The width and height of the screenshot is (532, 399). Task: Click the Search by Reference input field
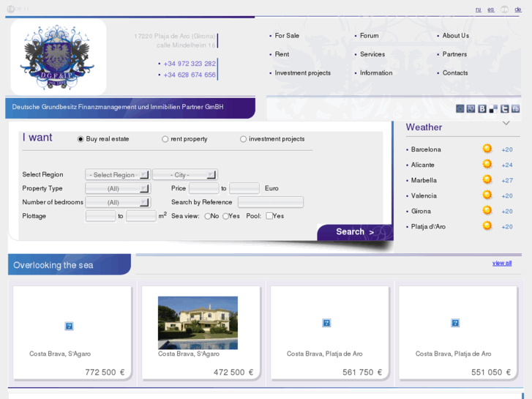(x=270, y=202)
